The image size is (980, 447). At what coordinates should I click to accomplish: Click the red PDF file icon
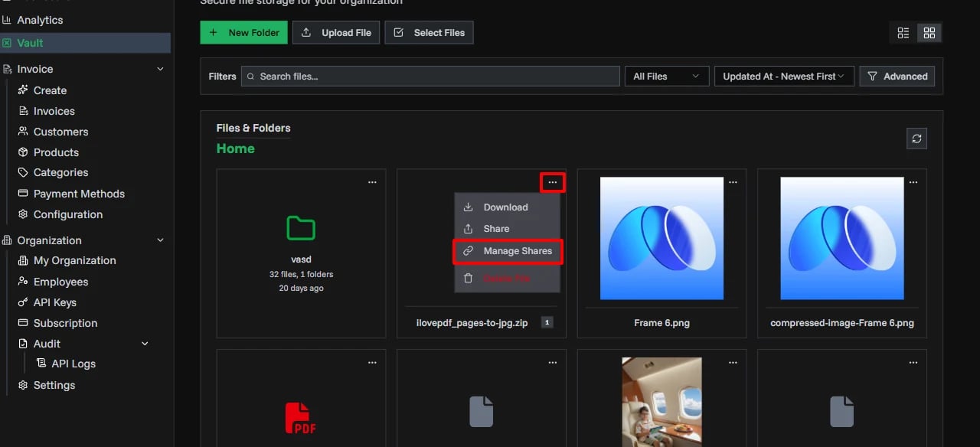300,417
